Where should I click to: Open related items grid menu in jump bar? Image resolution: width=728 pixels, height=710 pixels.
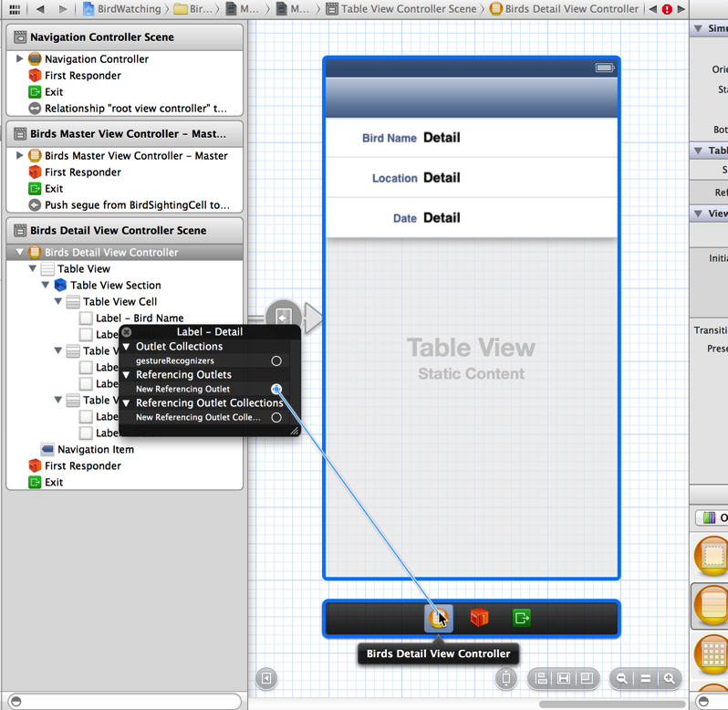click(x=14, y=9)
